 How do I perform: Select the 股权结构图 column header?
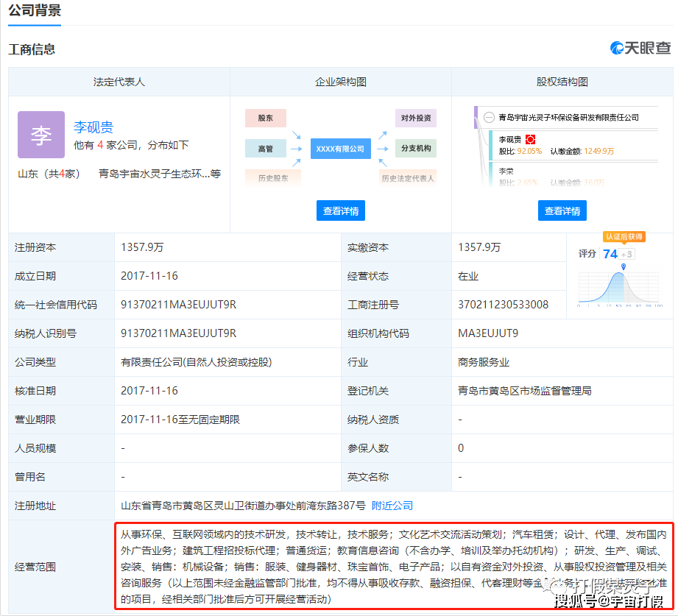pyautogui.click(x=562, y=82)
